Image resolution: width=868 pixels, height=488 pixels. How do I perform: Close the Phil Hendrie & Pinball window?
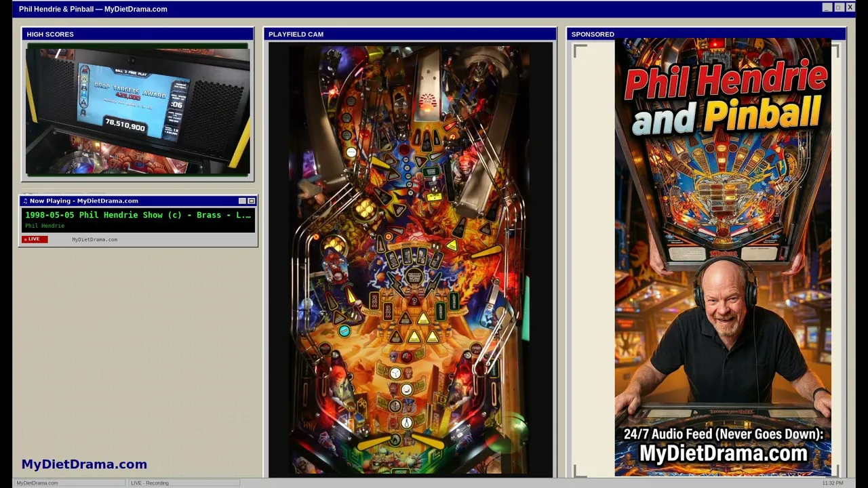[x=850, y=7]
